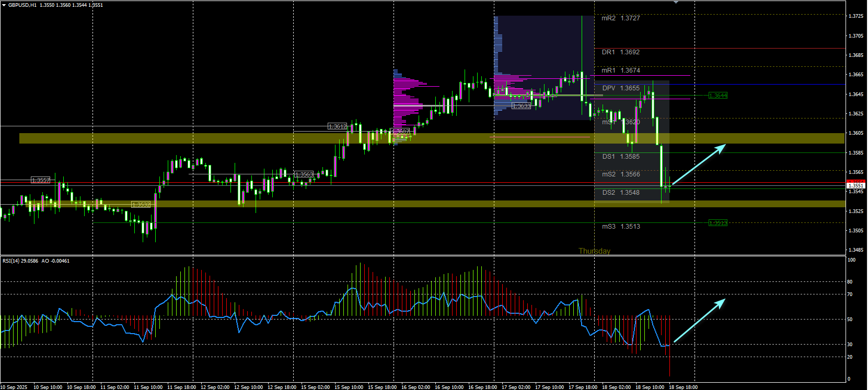Click the 1.3665 value on price axis
The width and height of the screenshot is (868, 390).
pos(856,75)
